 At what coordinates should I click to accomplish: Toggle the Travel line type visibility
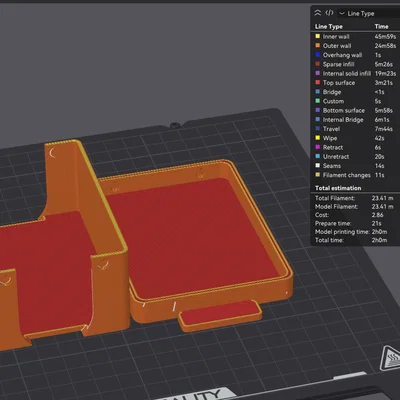(x=355, y=129)
